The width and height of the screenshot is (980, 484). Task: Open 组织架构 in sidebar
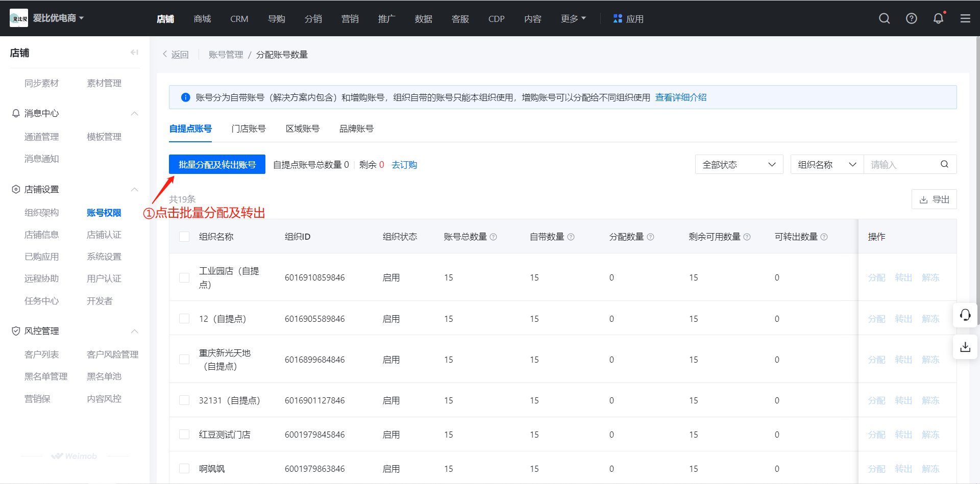pos(41,213)
